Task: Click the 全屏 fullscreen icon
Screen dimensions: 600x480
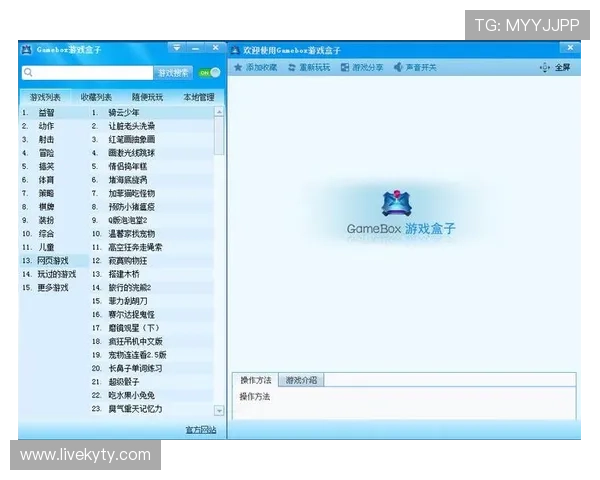Action: tap(545, 68)
